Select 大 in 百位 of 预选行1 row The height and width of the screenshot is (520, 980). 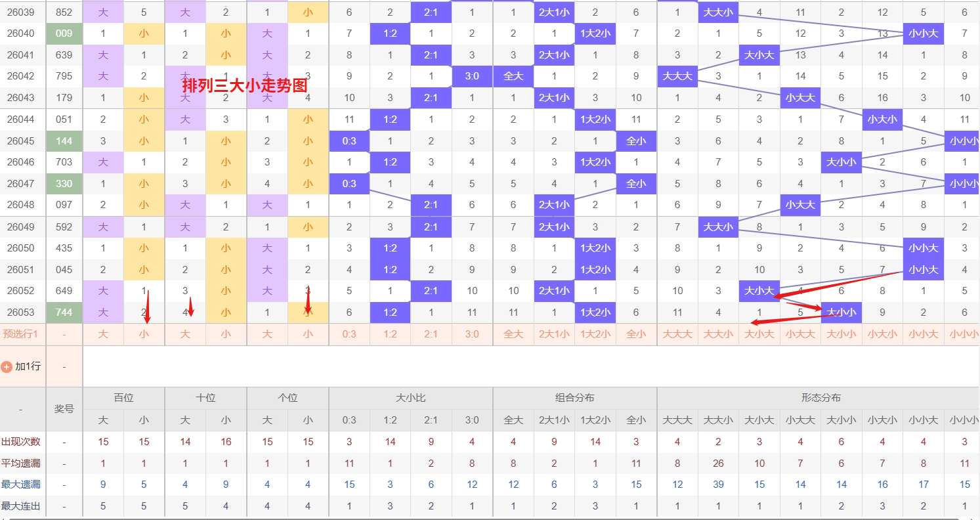click(x=102, y=334)
